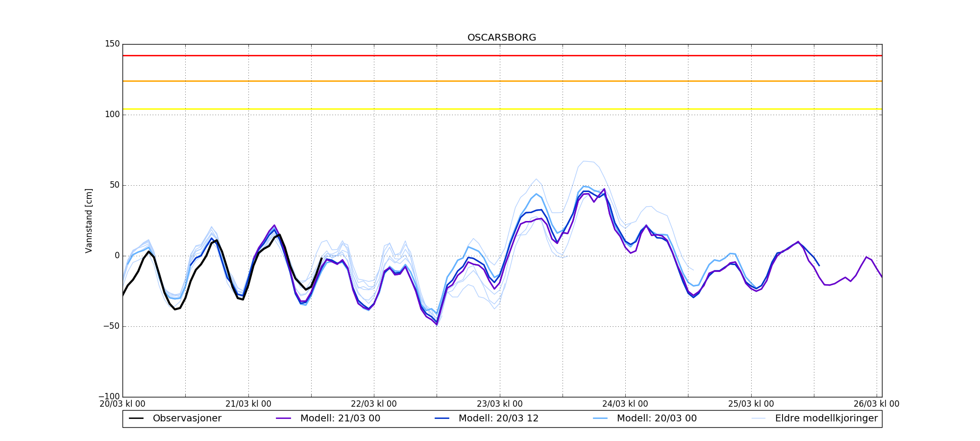
Task: Click the OSCARSBORG chart title
Action: pos(502,38)
